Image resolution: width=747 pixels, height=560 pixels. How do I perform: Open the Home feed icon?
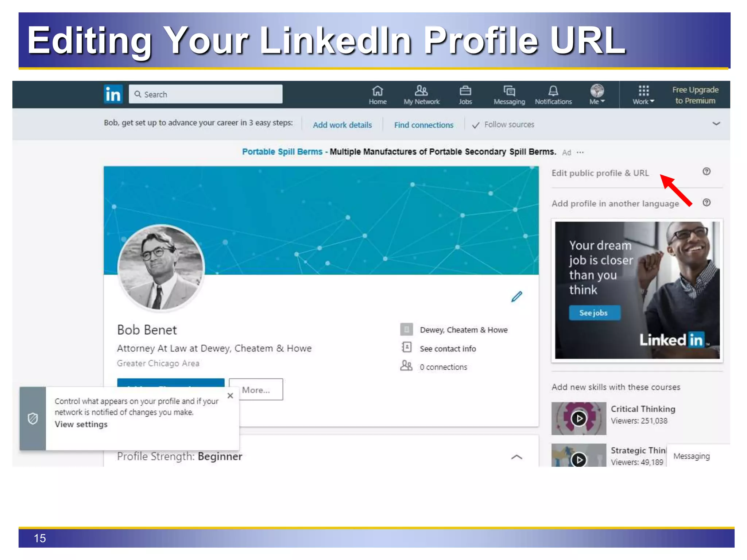378,95
